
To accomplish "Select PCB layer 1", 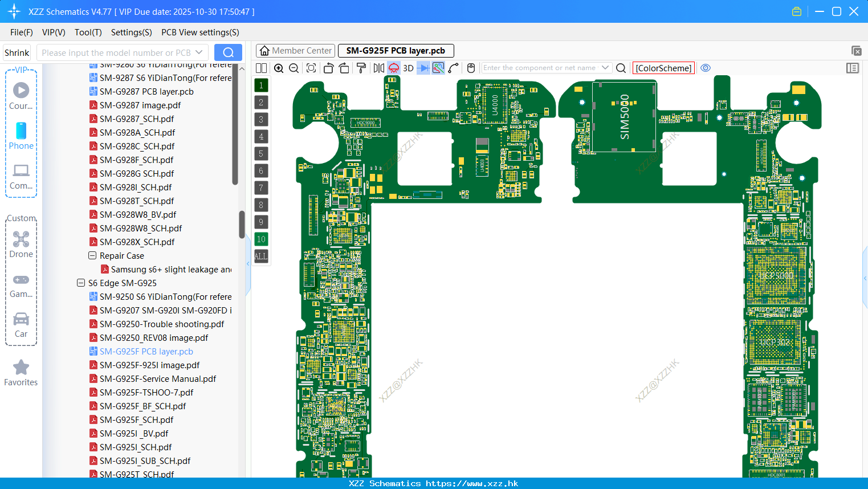I will tap(261, 85).
